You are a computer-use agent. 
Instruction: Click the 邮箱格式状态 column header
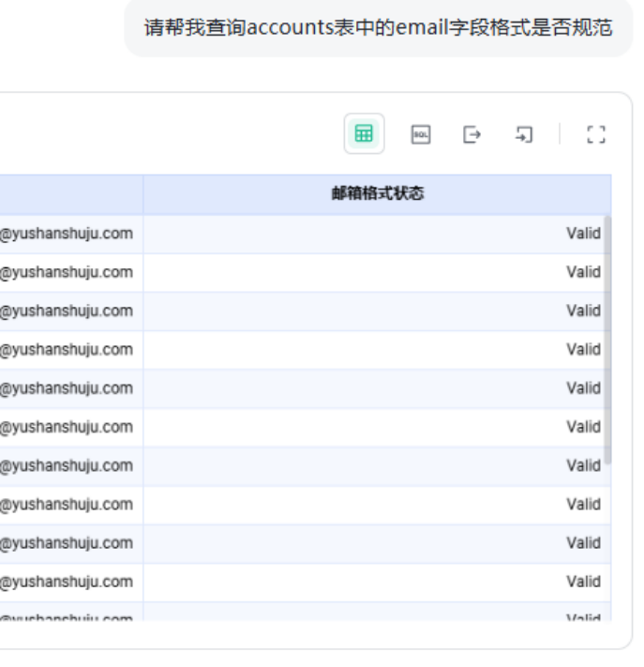[377, 193]
